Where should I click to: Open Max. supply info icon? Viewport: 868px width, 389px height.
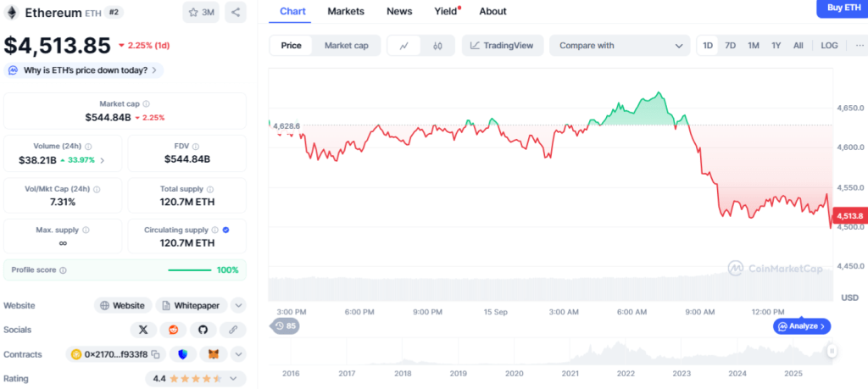point(86,230)
